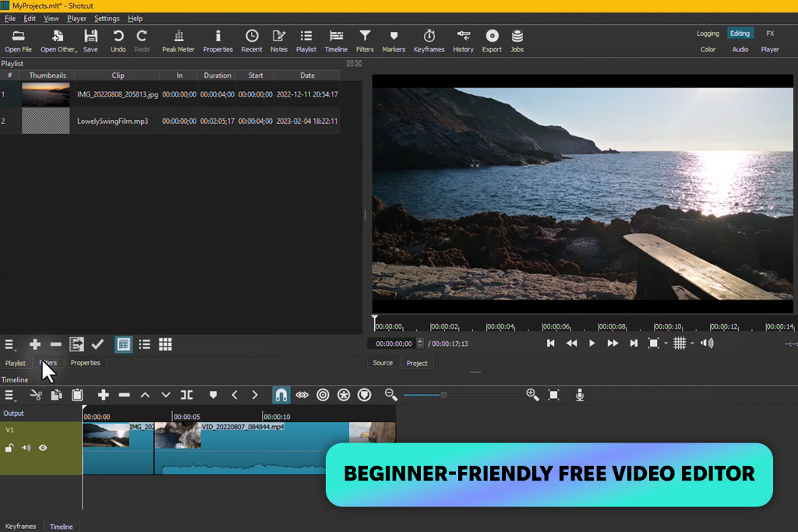
Task: Open the Markers panel
Action: [x=394, y=41]
